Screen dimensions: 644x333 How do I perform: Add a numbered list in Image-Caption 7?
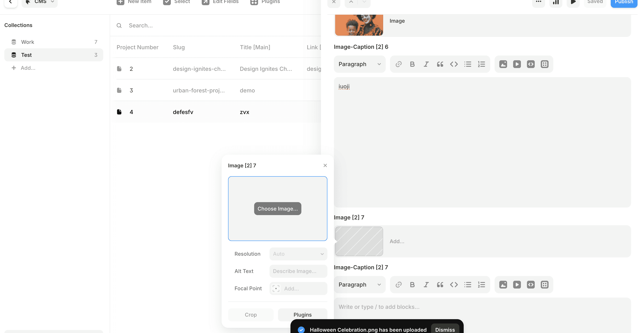481,285
